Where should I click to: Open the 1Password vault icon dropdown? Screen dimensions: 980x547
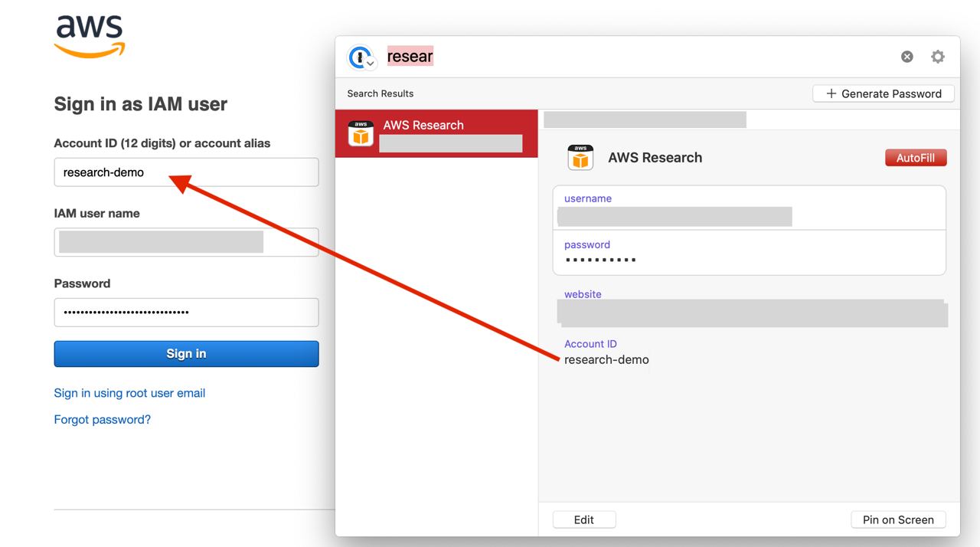click(x=361, y=57)
